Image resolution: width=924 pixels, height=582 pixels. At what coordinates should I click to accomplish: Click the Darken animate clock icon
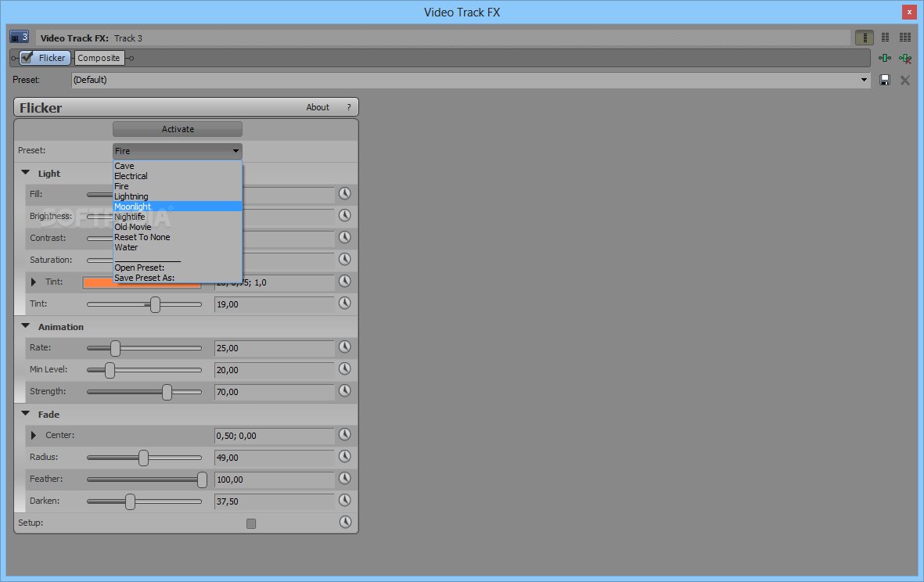click(345, 500)
